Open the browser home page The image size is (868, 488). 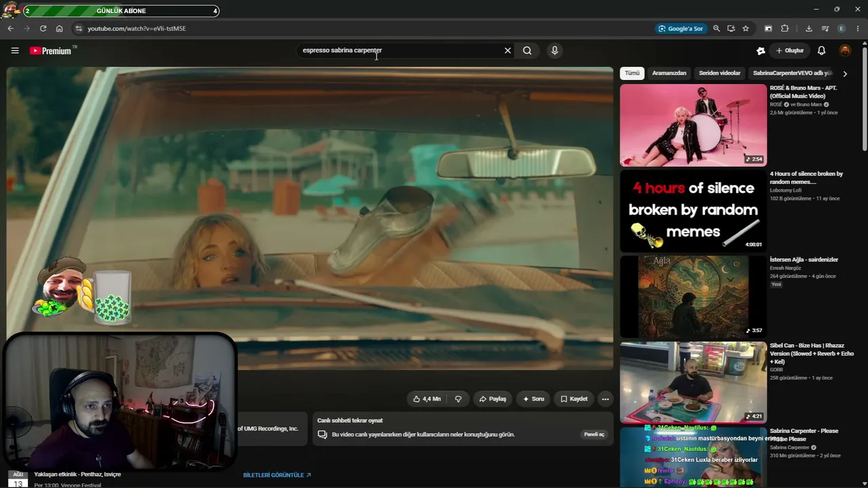coord(59,28)
